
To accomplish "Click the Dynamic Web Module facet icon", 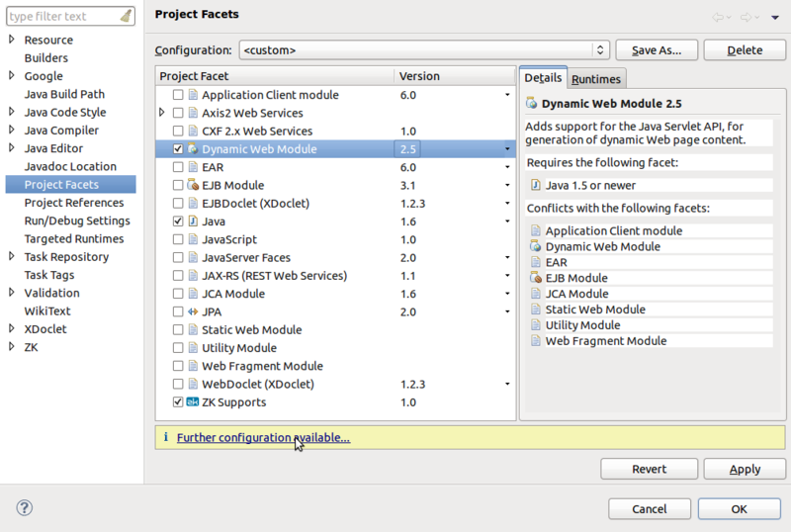I will (x=193, y=149).
